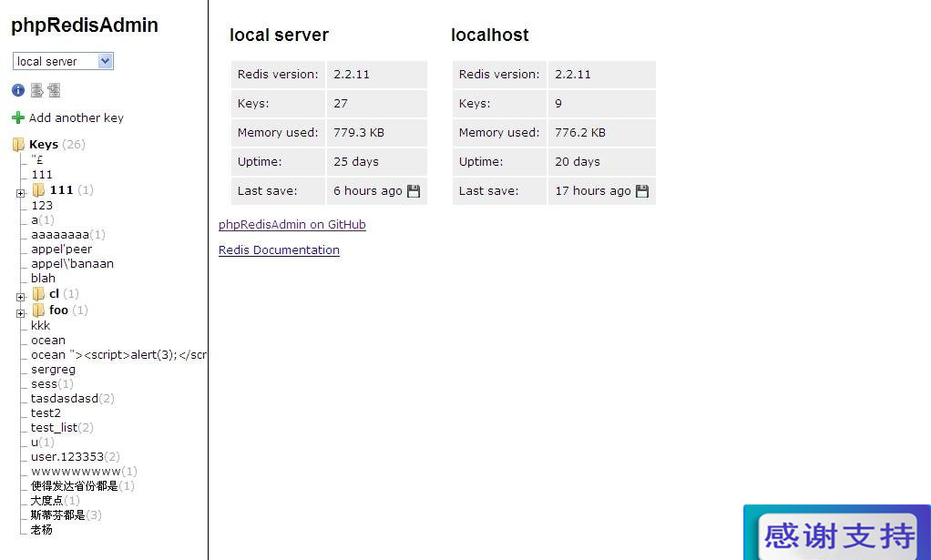
Task: Select the key named "£
Action: tap(36, 159)
